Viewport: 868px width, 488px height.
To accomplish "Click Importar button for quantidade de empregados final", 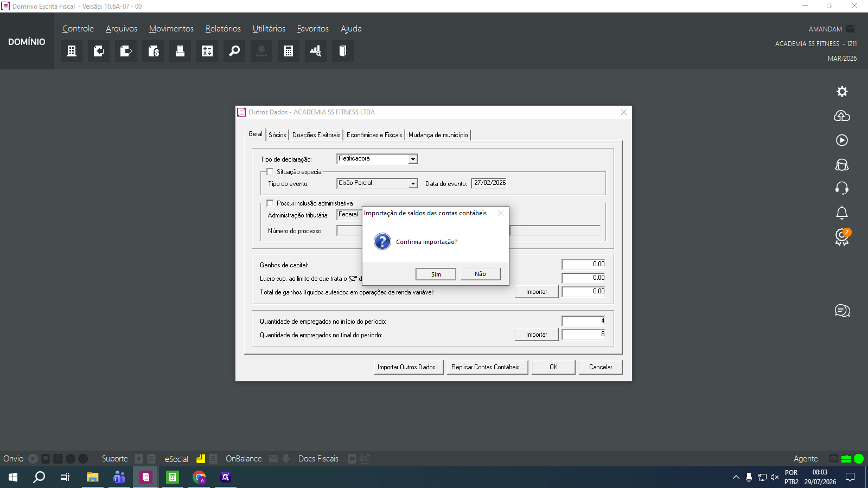I will pos(537,335).
